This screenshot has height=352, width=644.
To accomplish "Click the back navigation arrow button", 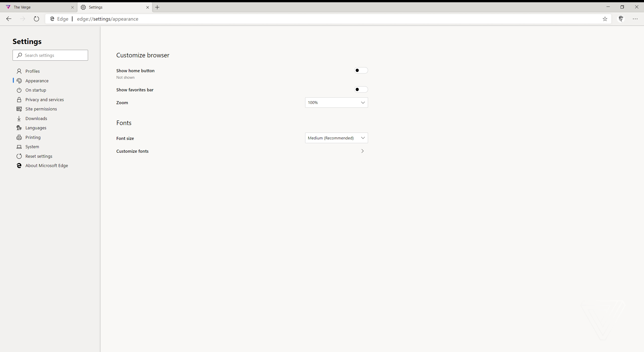I will pyautogui.click(x=9, y=19).
